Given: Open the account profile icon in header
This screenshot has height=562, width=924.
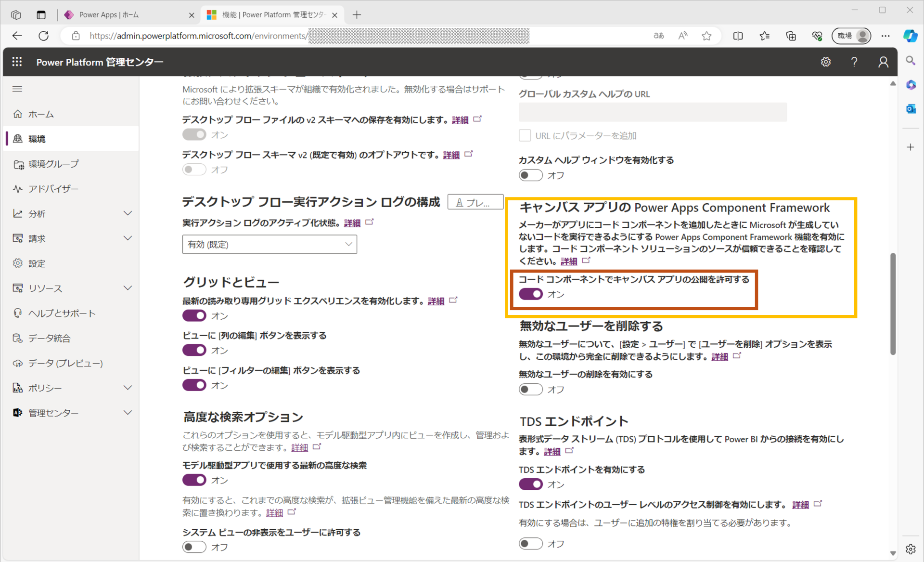Looking at the screenshot, I should coord(883,62).
